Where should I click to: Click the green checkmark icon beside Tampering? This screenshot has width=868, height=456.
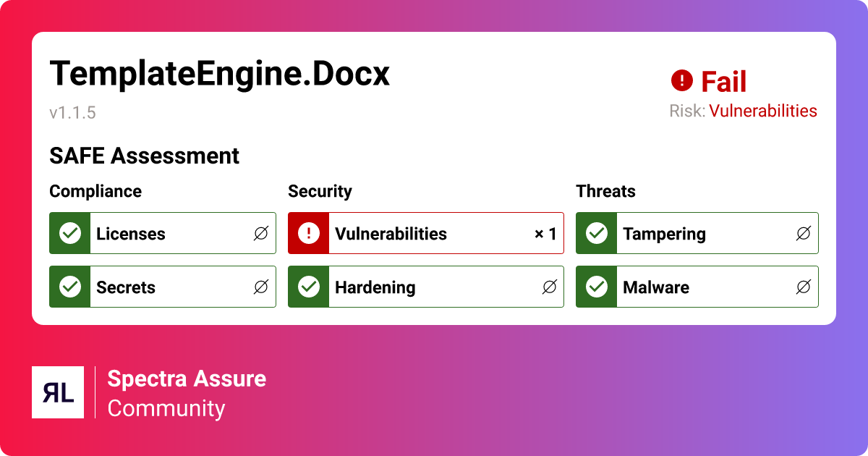[x=596, y=234]
